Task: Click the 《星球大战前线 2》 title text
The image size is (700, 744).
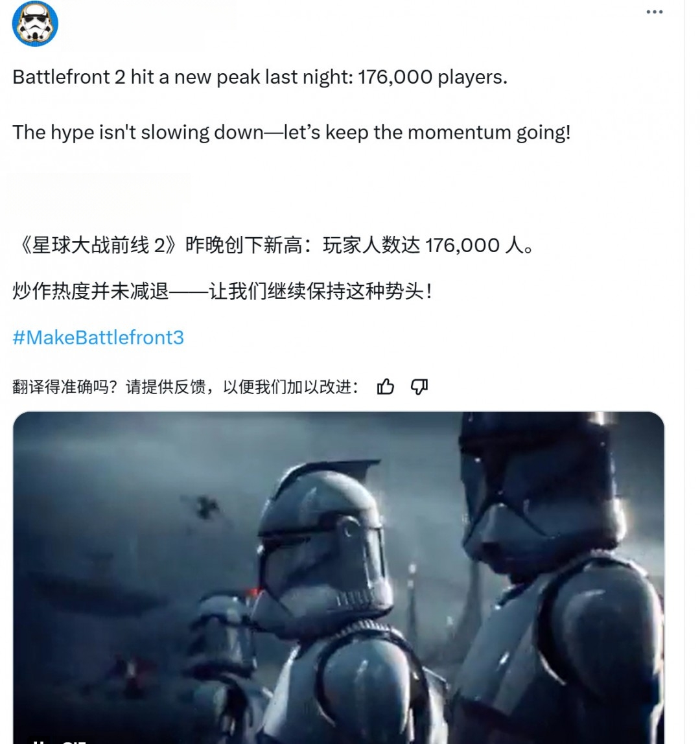Action: tap(97, 246)
